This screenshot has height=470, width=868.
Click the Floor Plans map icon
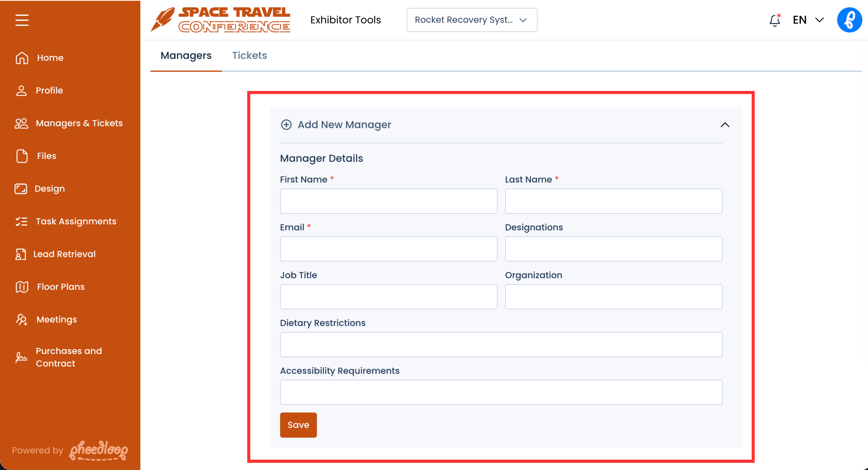22,287
